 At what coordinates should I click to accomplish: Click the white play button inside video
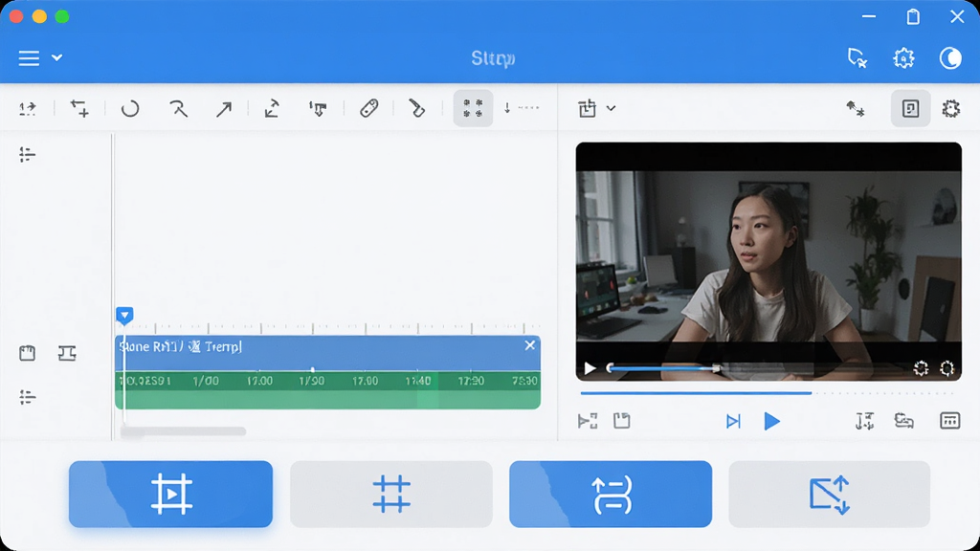590,368
